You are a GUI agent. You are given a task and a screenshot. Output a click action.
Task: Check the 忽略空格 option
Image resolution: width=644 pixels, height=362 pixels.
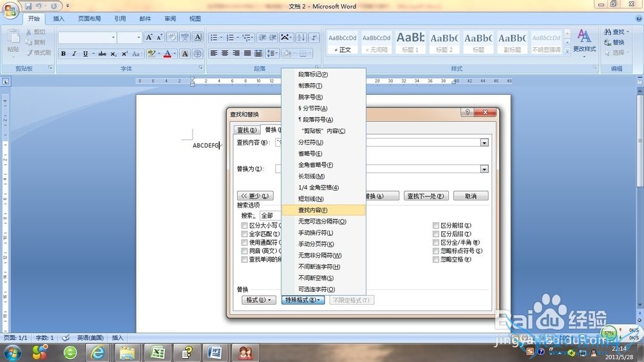(437, 260)
